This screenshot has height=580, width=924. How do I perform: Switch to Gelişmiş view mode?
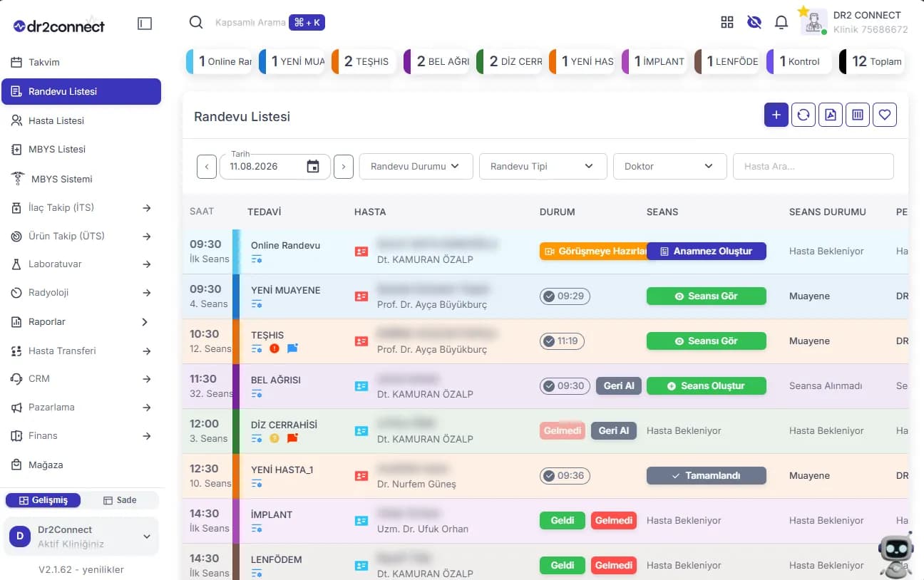point(43,500)
